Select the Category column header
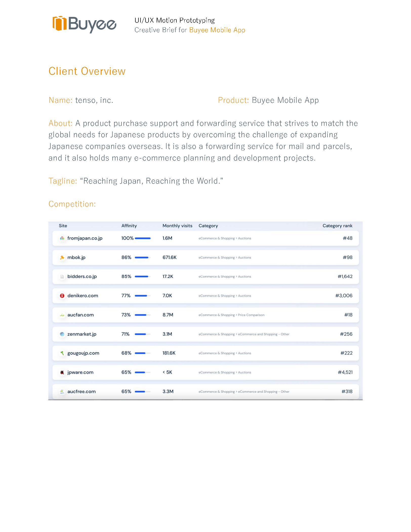The image size is (411, 532). [x=208, y=226]
